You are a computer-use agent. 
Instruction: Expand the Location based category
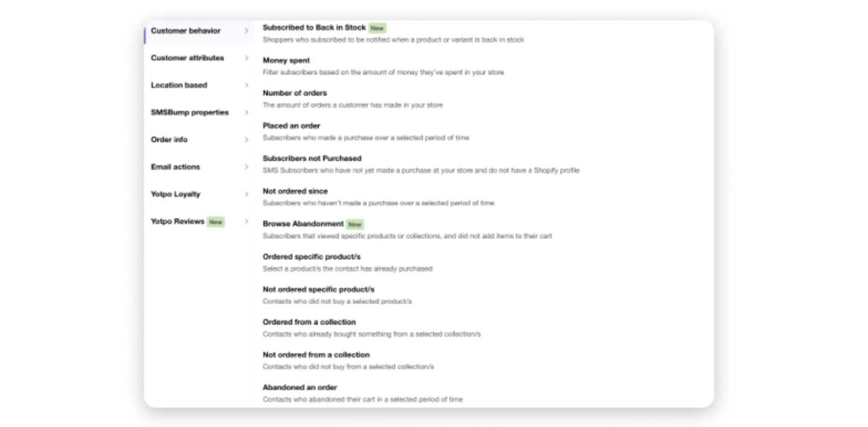pos(178,85)
